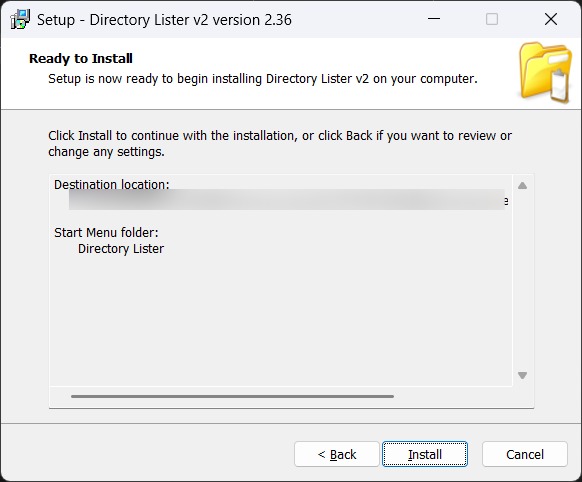Viewport: 582px width, 482px height.
Task: Click the scroll up arrow in summary box
Action: pos(522,185)
